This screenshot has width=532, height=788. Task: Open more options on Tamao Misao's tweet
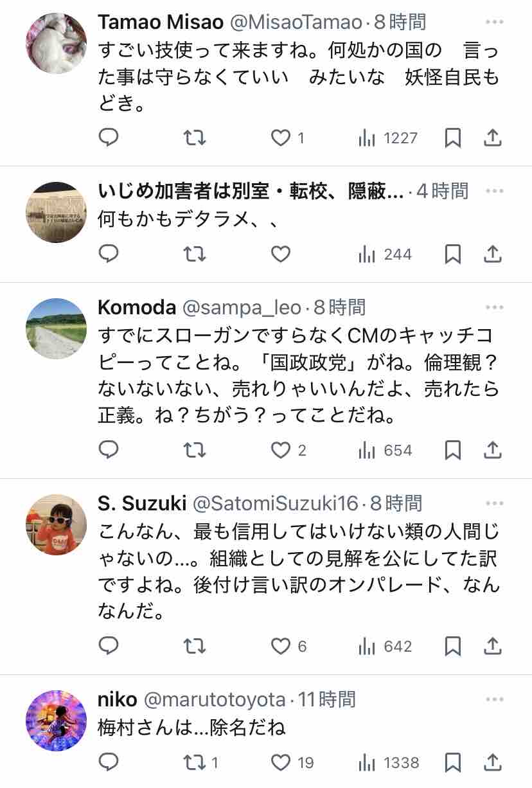coord(494,22)
